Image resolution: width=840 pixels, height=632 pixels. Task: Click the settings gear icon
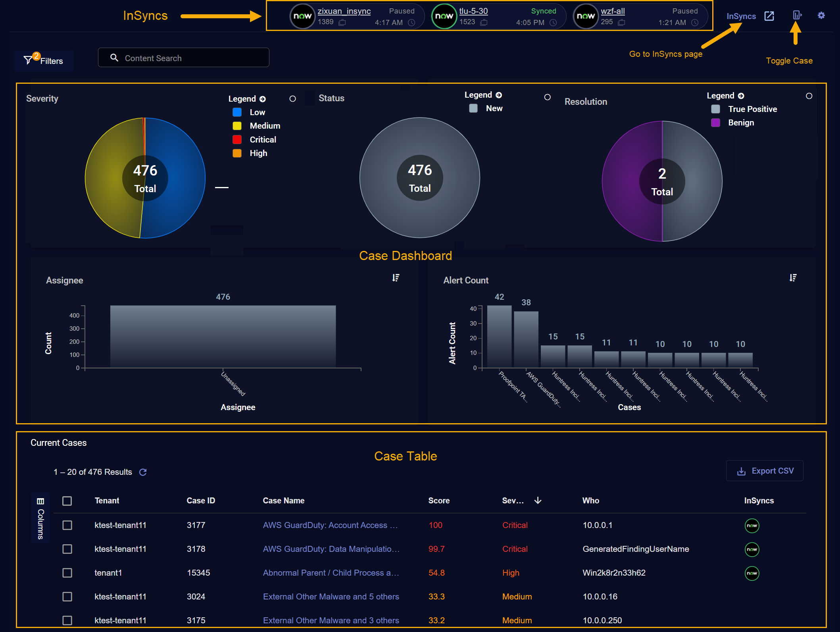pyautogui.click(x=821, y=15)
